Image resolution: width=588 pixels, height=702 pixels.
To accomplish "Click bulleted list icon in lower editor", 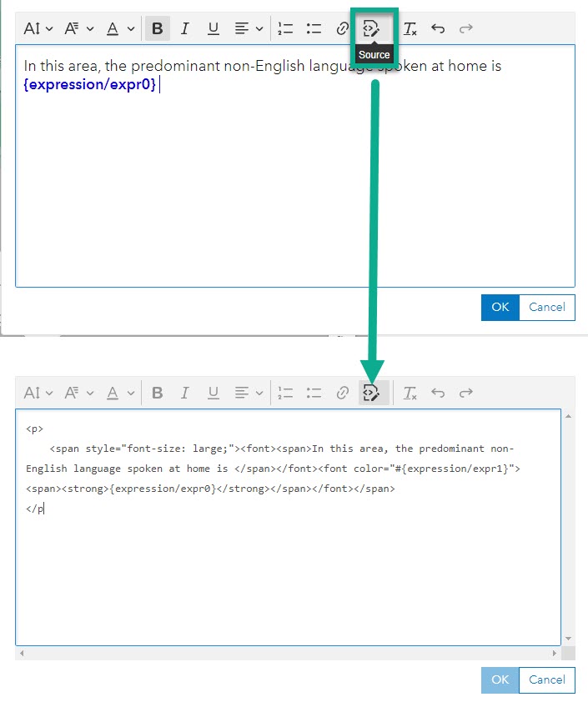I will coord(314,393).
